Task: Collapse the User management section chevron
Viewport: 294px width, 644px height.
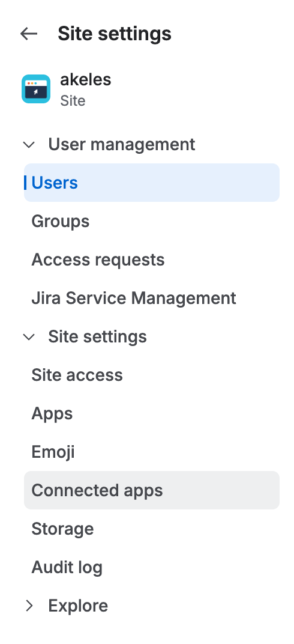Action: (x=29, y=145)
